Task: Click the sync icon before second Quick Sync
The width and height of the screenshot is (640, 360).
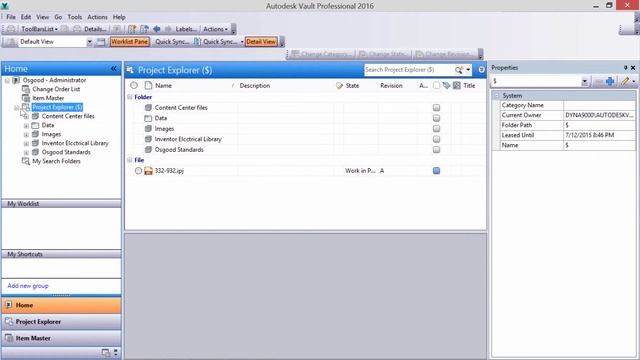Action: click(x=197, y=42)
